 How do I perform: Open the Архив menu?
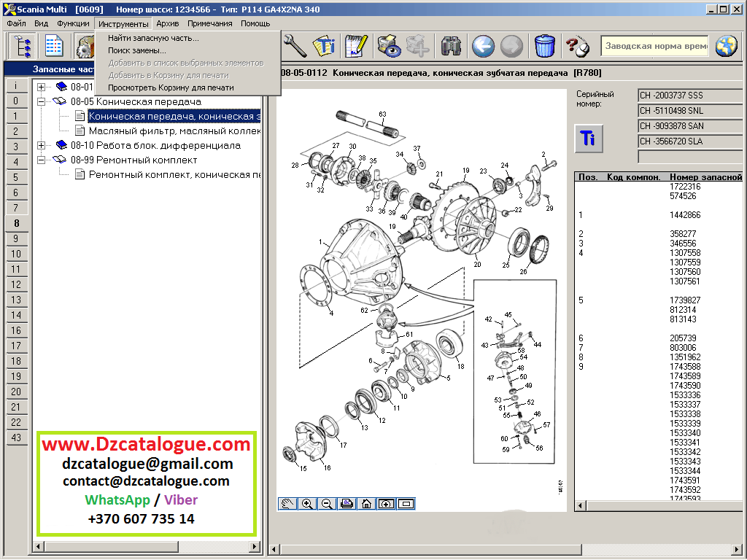(168, 23)
